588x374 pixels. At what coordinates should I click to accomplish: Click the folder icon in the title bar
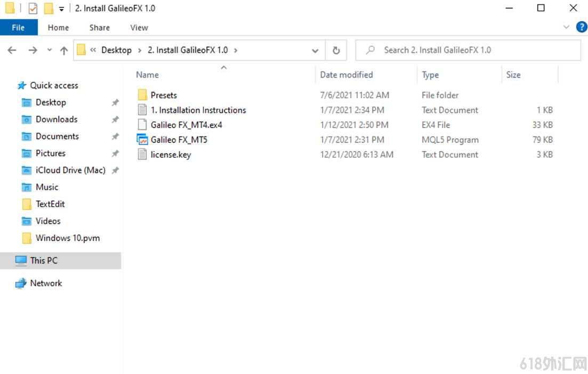coord(10,8)
